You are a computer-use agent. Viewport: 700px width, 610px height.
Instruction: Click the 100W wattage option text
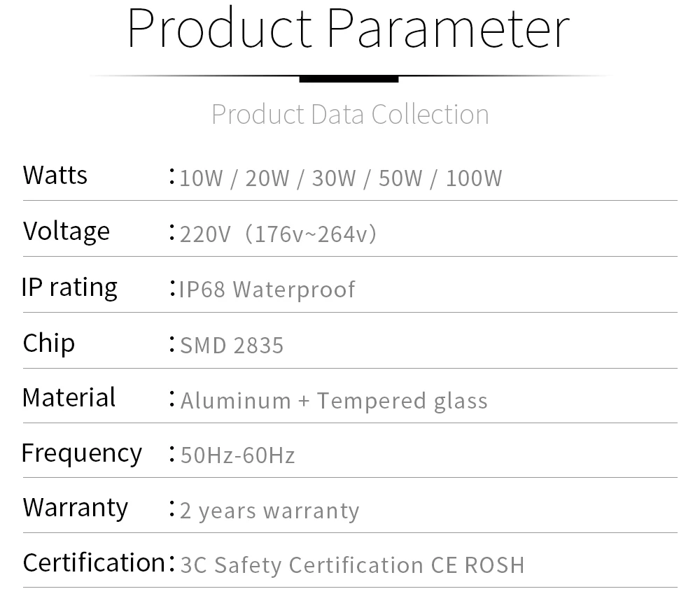click(x=474, y=178)
